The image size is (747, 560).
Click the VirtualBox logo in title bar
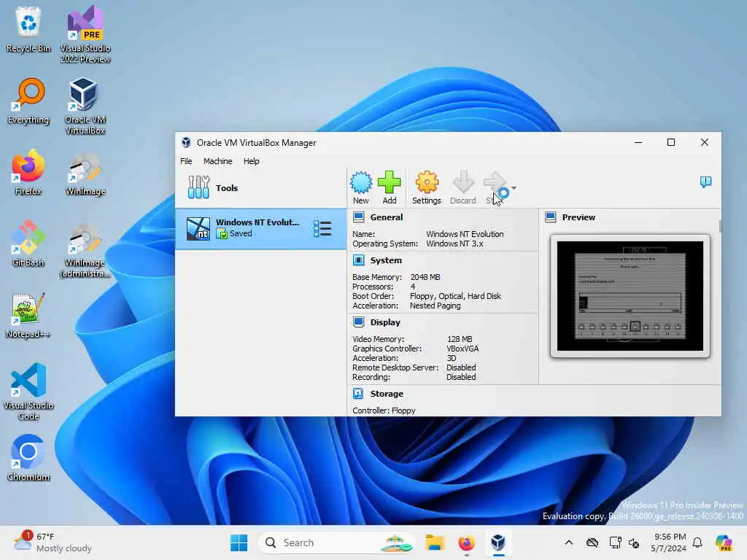coord(186,142)
